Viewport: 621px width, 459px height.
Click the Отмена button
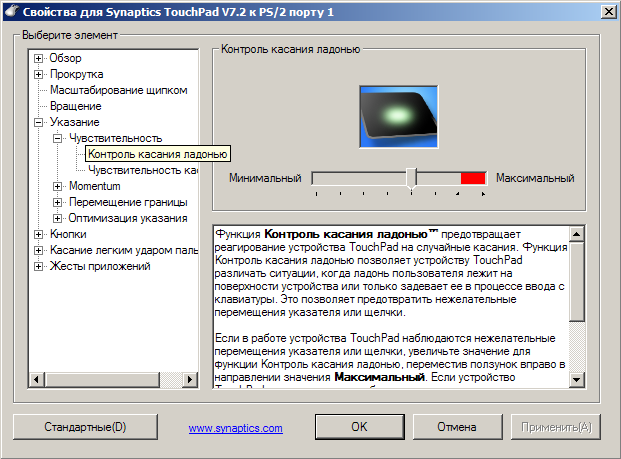(457, 427)
